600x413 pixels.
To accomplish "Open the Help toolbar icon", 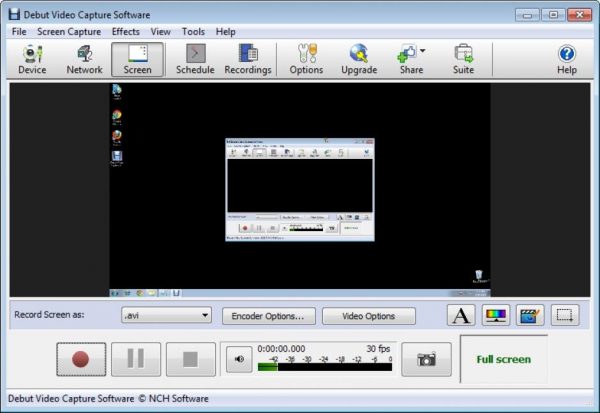I will pyautogui.click(x=567, y=60).
